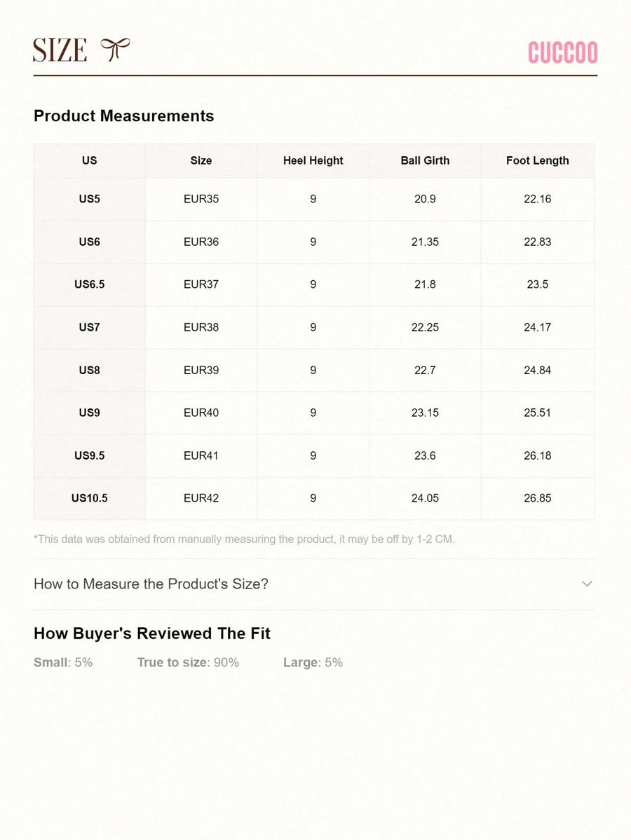631x840 pixels.
Task: Select the US10.5 row label
Action: coord(89,498)
